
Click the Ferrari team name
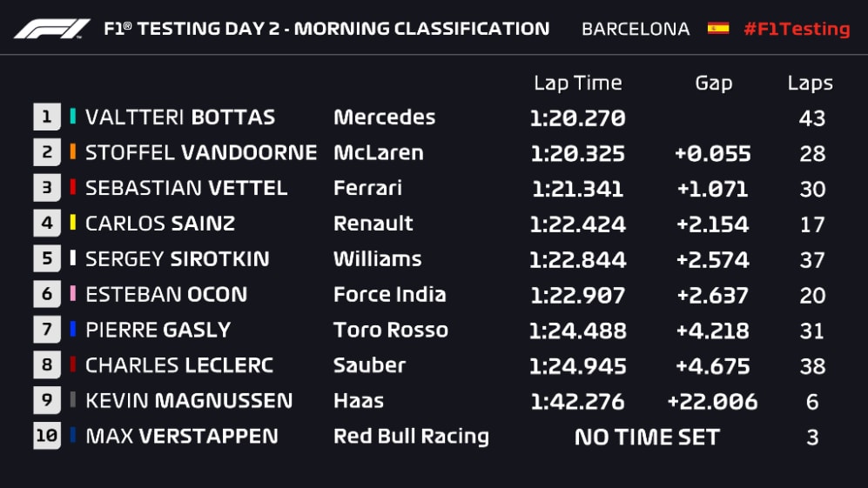tap(369, 188)
